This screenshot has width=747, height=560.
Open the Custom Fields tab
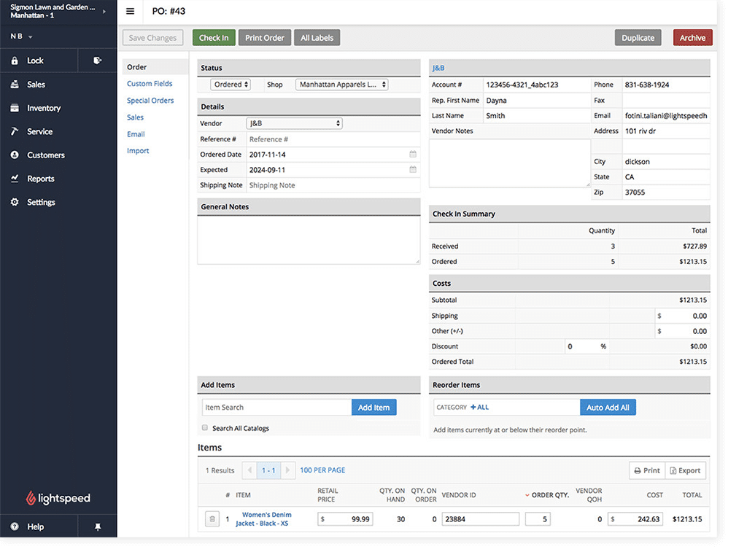tap(150, 84)
